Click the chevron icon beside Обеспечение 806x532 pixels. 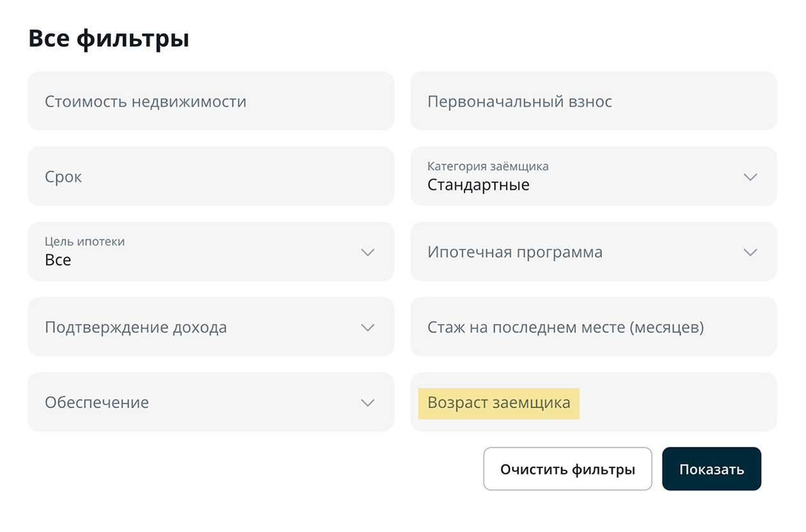point(367,402)
